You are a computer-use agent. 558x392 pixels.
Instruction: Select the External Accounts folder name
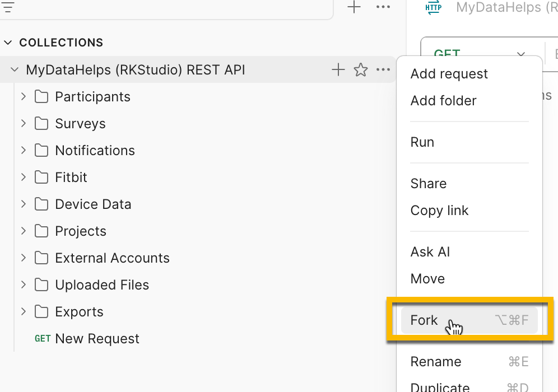[x=112, y=258]
